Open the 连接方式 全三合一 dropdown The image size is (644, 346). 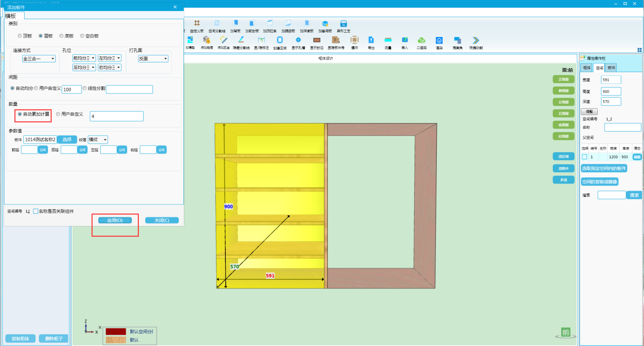[x=39, y=59]
